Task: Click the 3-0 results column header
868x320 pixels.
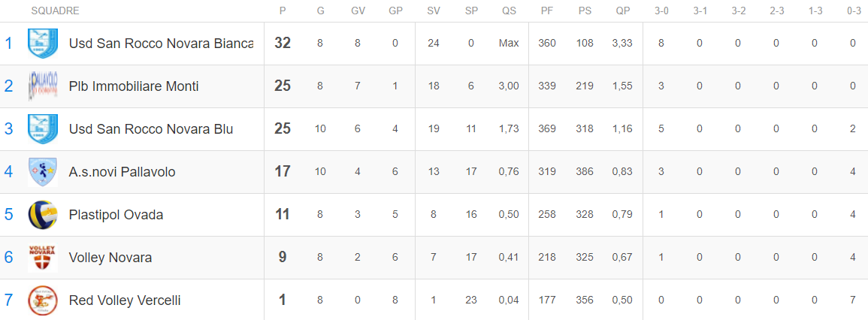Action: (661, 11)
